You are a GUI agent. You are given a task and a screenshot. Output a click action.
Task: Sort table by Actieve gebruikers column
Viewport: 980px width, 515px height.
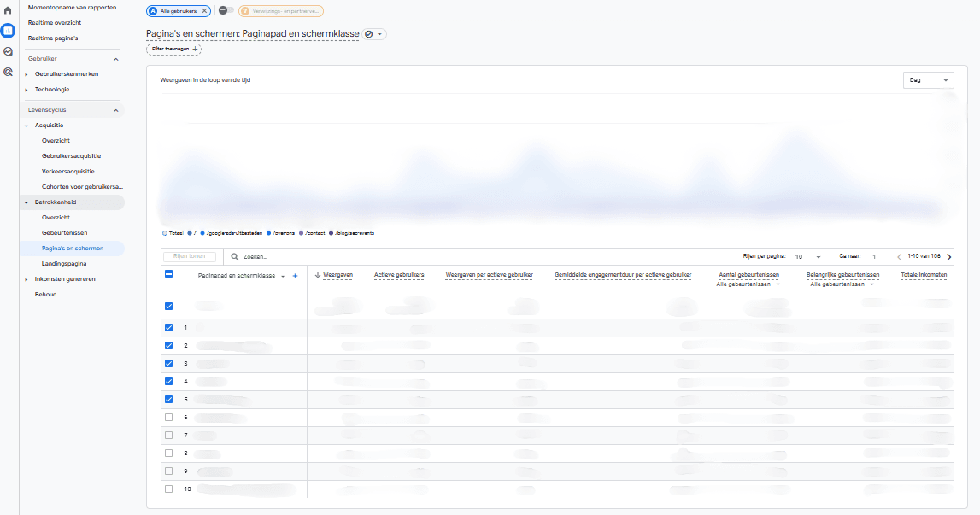[399, 275]
